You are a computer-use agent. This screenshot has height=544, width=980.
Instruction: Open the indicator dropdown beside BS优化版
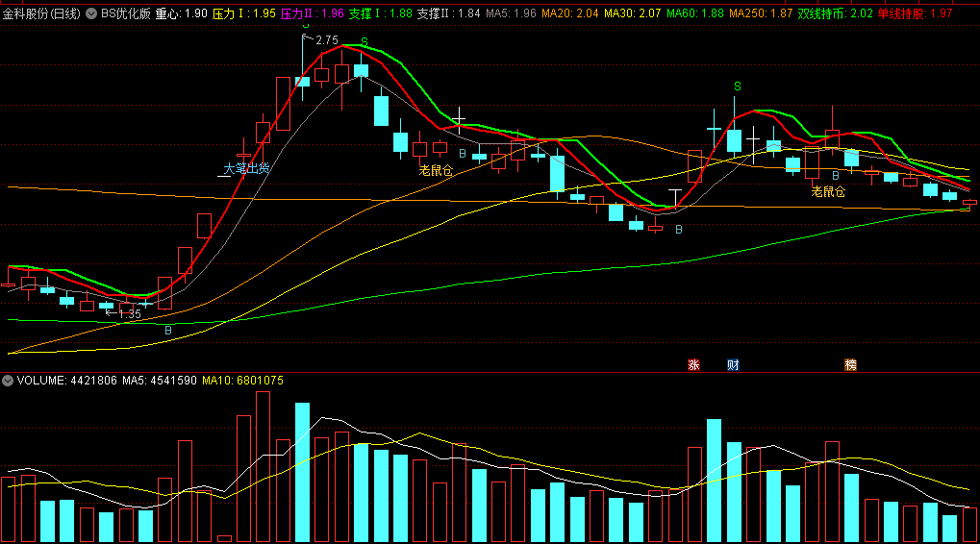point(91,13)
